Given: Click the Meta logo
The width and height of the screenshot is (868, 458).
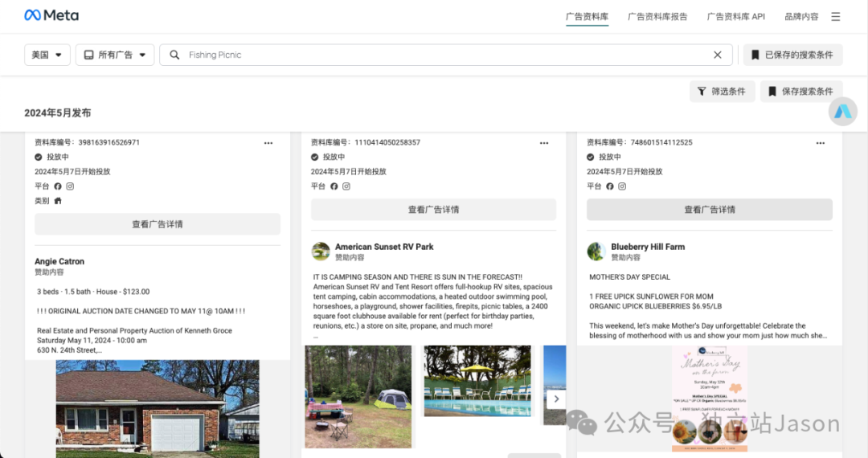Looking at the screenshot, I should pyautogui.click(x=51, y=15).
